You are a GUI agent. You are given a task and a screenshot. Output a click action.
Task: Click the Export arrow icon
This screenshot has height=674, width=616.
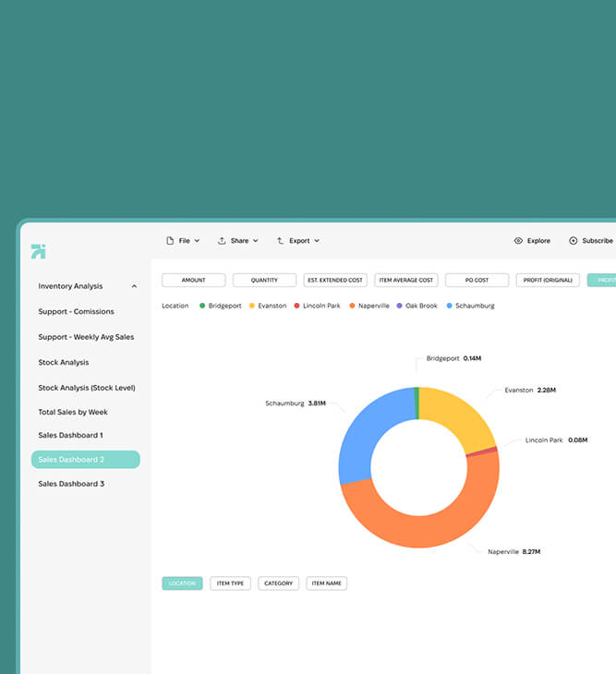[281, 241]
